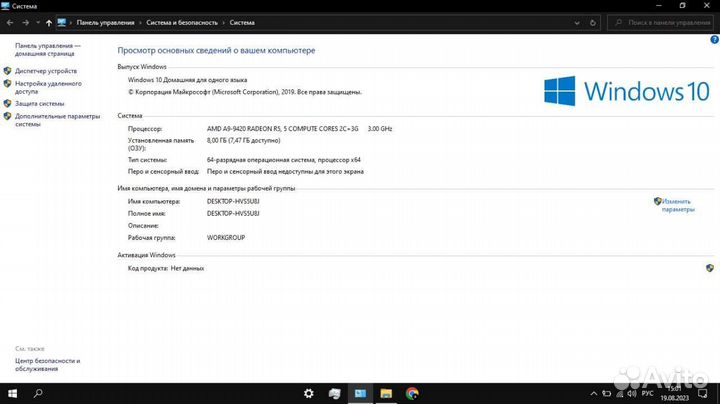This screenshot has width=720, height=404.
Task: Click the computer icon in address bar
Action: click(62, 22)
